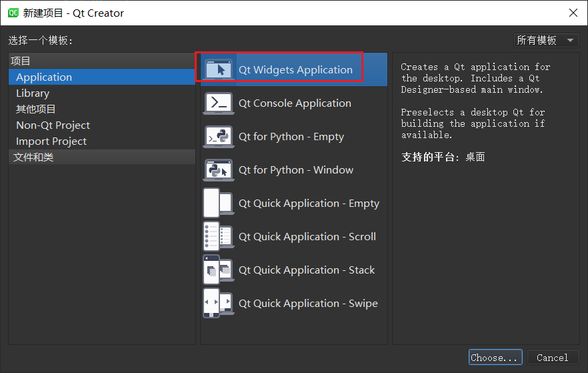Click the Qt Creator logo in title bar
The width and height of the screenshot is (588, 373).
(13, 13)
